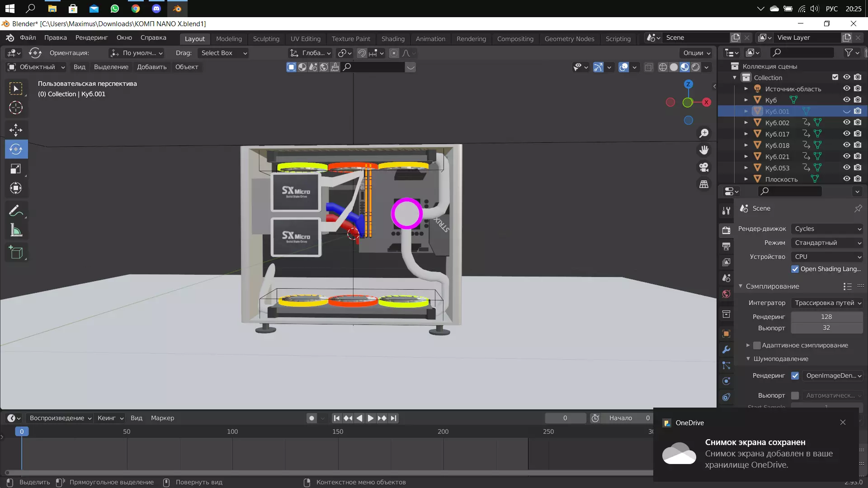Open the Render engine Cycles dropdown

click(x=827, y=229)
